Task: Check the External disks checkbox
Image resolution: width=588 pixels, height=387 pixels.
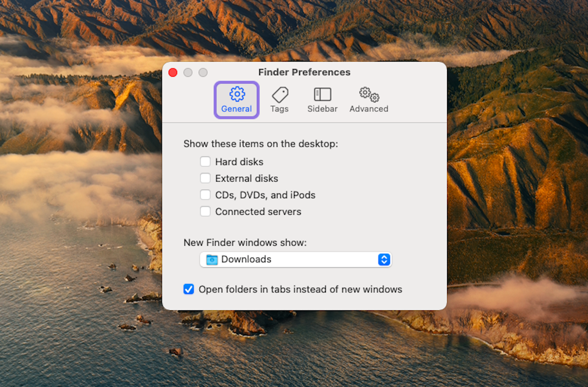Action: [205, 178]
